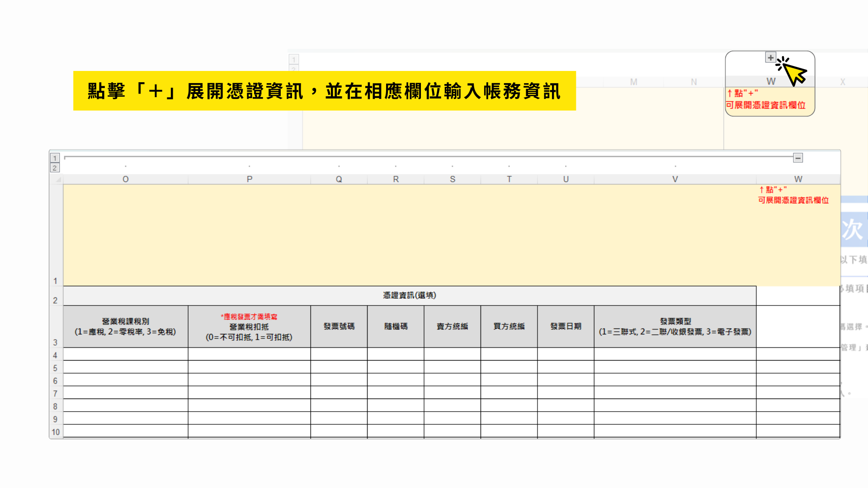Select row 10 header
Image resolution: width=868 pixels, height=488 pixels.
(x=55, y=432)
